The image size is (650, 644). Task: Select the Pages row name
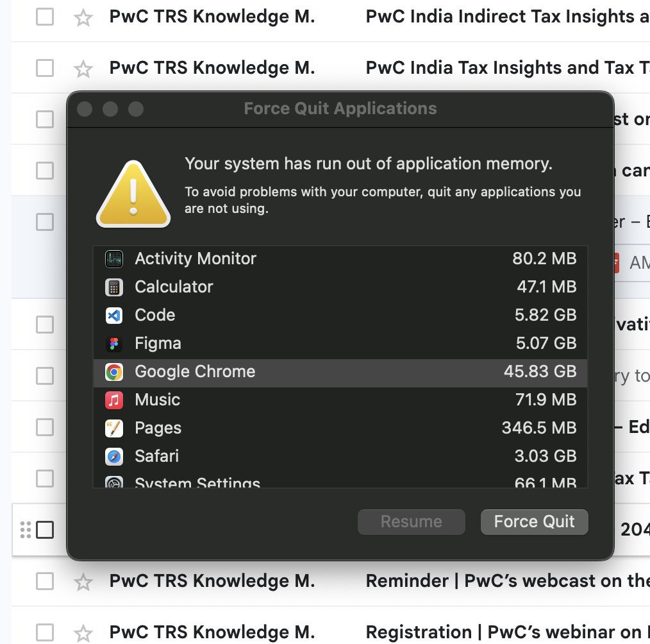[x=158, y=428]
